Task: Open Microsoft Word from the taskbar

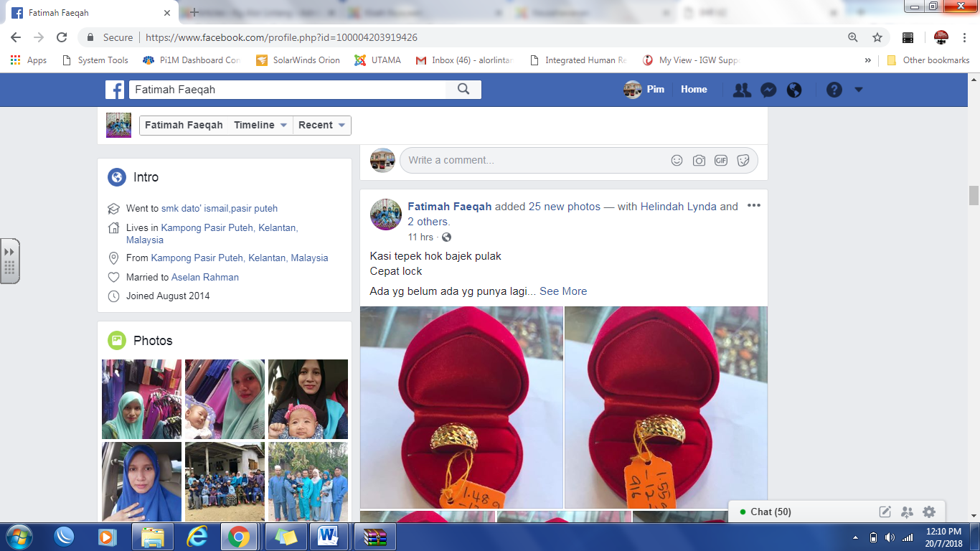Action: click(328, 536)
